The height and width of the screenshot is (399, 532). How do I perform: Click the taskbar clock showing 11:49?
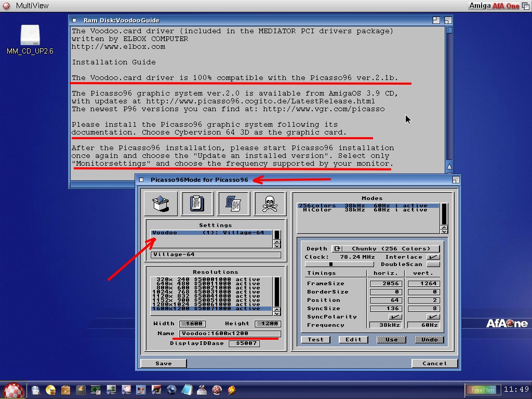516,390
